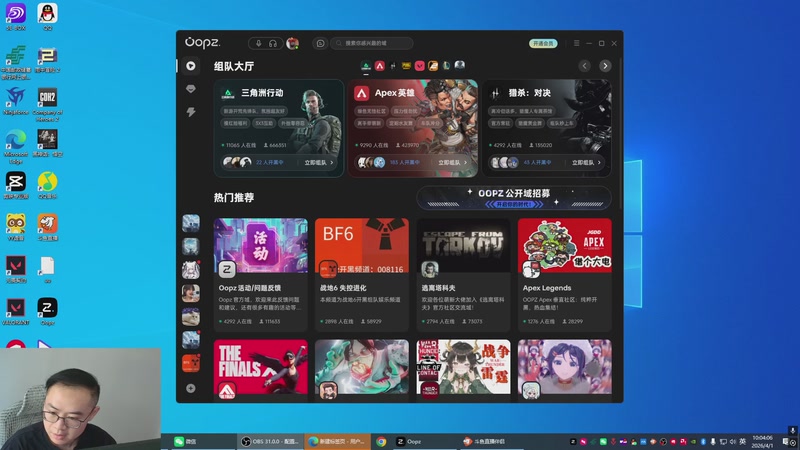Click the 45 人开黑中 link
This screenshot has width=800, height=450.
[537, 162]
